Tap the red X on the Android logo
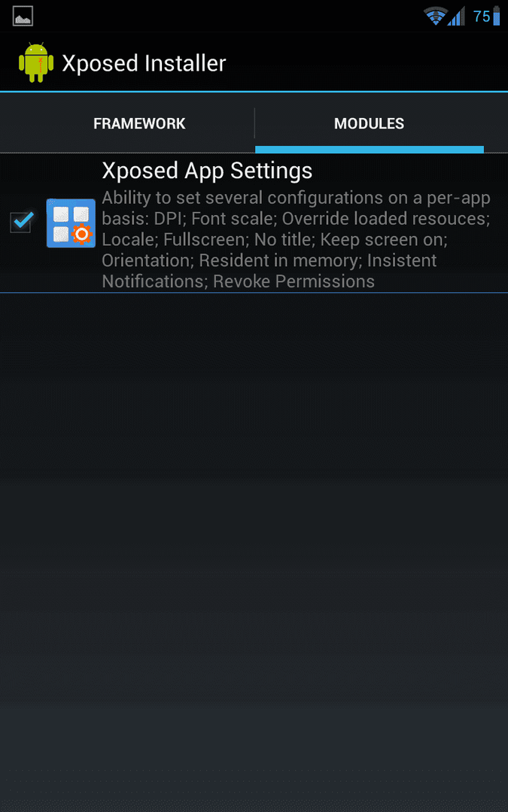 click(40, 60)
